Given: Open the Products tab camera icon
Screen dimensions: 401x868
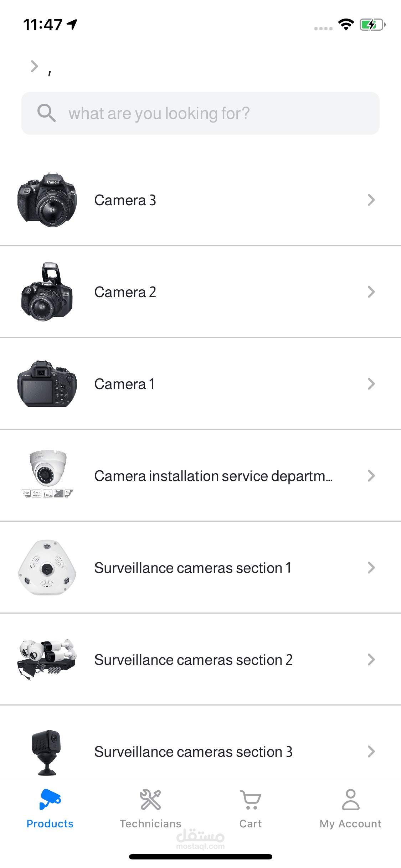Looking at the screenshot, I should [x=50, y=799].
